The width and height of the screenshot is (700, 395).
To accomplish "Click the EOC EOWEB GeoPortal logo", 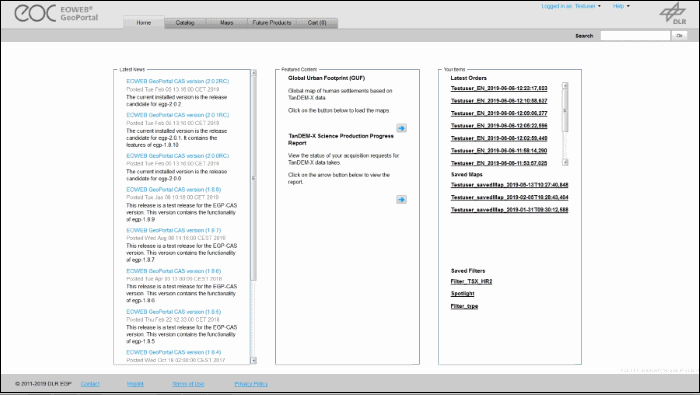I will point(56,13).
